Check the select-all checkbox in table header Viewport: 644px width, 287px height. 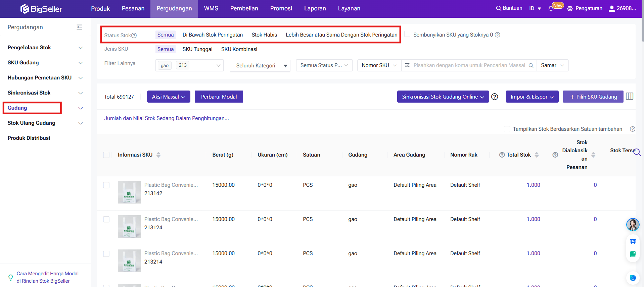[x=106, y=155]
